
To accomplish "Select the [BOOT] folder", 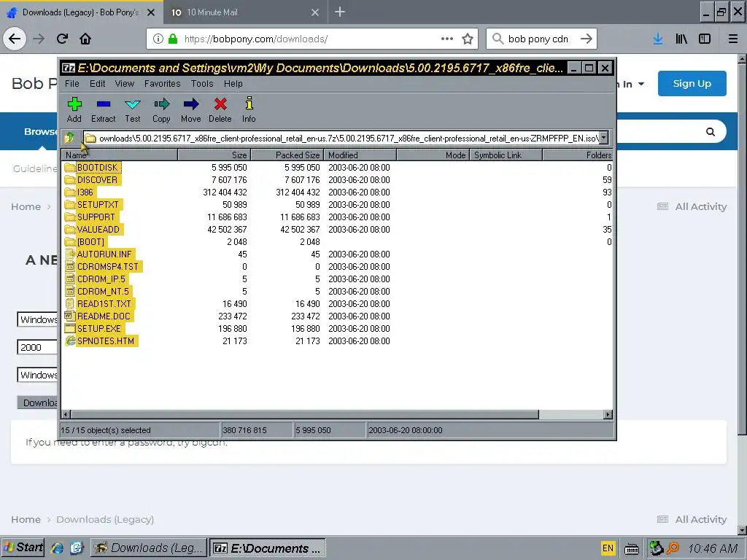I will pyautogui.click(x=90, y=242).
